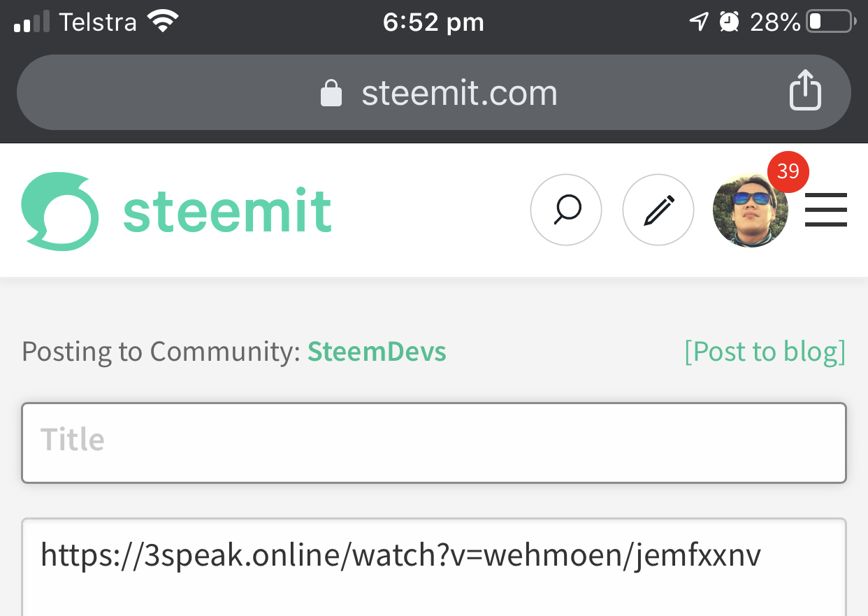
Task: Click into the post body text area
Action: (434, 567)
